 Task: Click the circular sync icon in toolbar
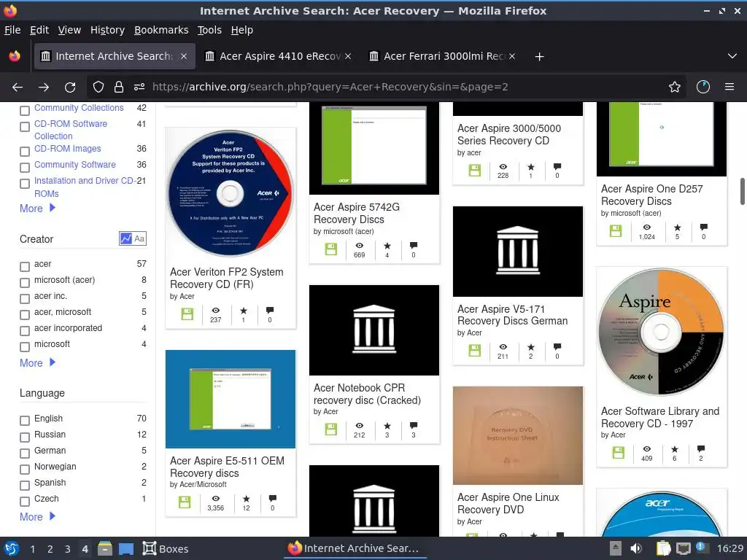703,87
